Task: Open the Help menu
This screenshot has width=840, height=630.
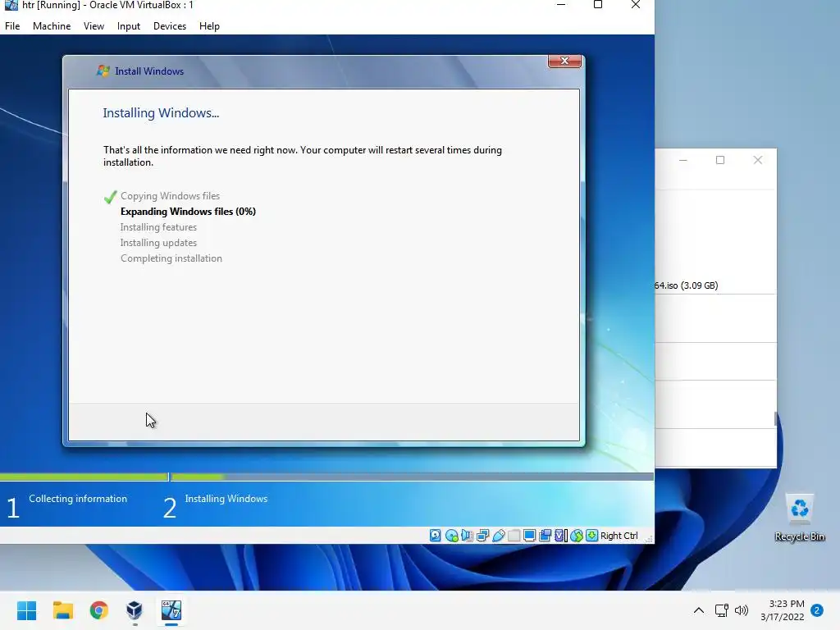Action: pyautogui.click(x=209, y=25)
